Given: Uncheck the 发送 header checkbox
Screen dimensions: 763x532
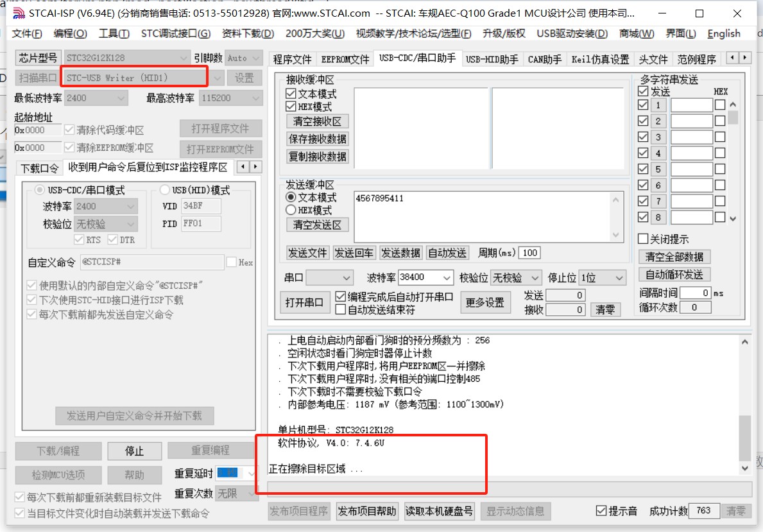Looking at the screenshot, I should click(x=643, y=91).
